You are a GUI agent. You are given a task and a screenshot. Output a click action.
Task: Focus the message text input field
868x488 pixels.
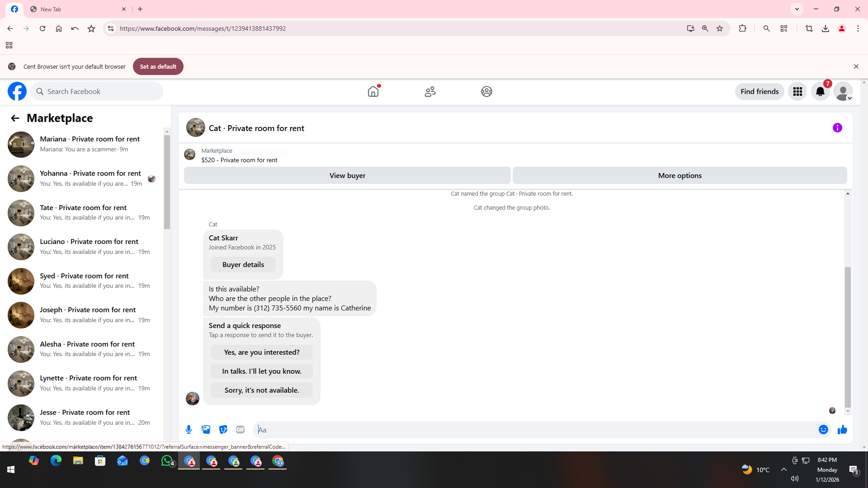pyautogui.click(x=533, y=430)
